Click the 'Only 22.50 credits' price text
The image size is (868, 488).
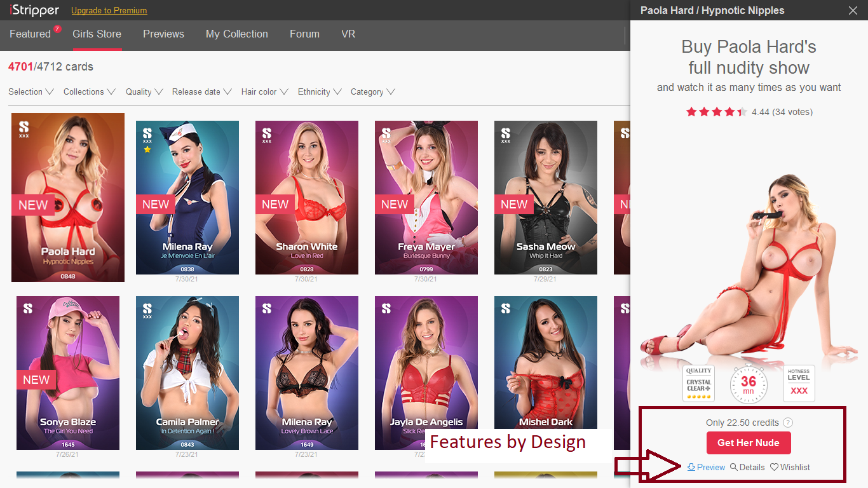pyautogui.click(x=742, y=423)
